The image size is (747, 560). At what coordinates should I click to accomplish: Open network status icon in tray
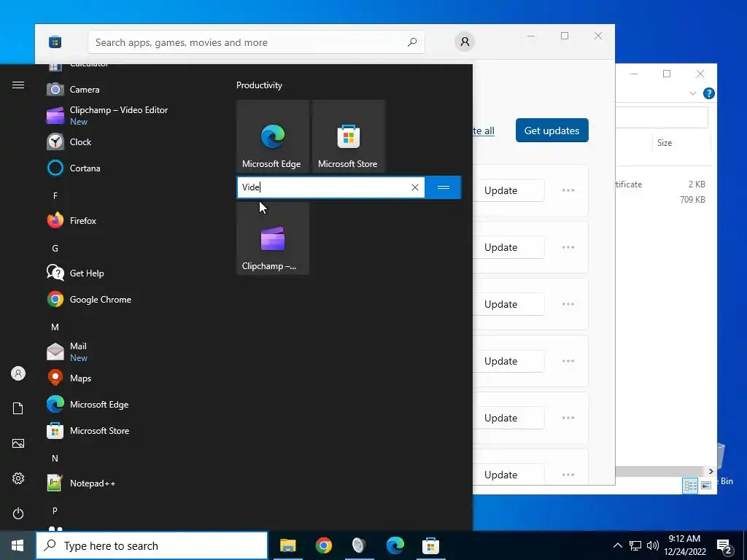(635, 545)
